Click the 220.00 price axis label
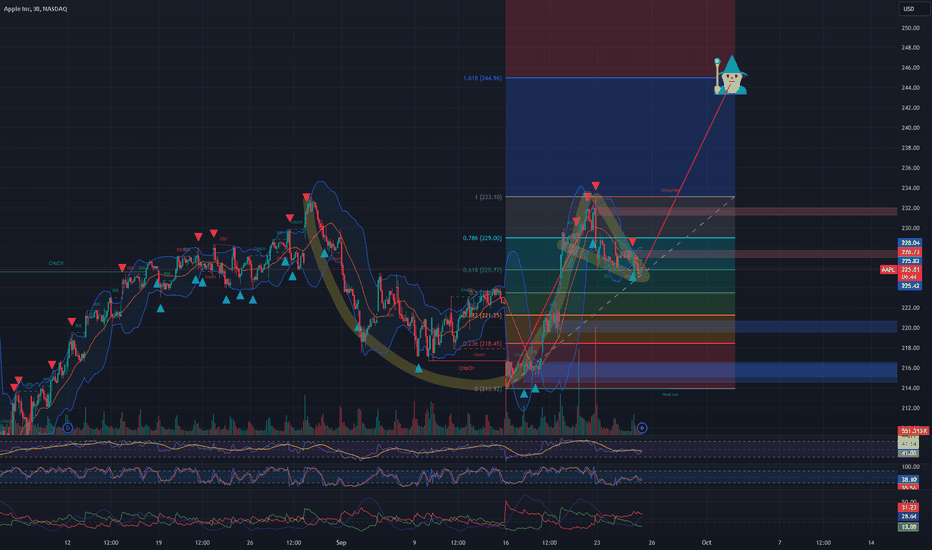Screen dimensions: 932x550 click(910, 328)
